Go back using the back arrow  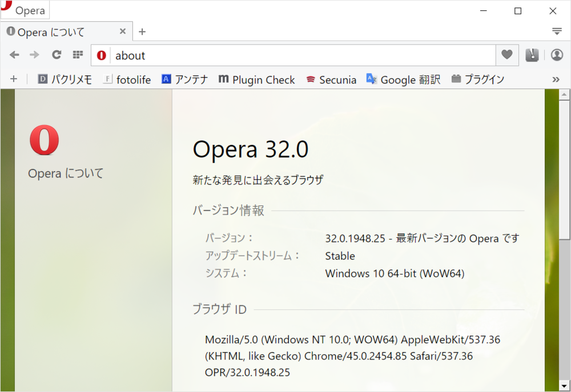14,55
